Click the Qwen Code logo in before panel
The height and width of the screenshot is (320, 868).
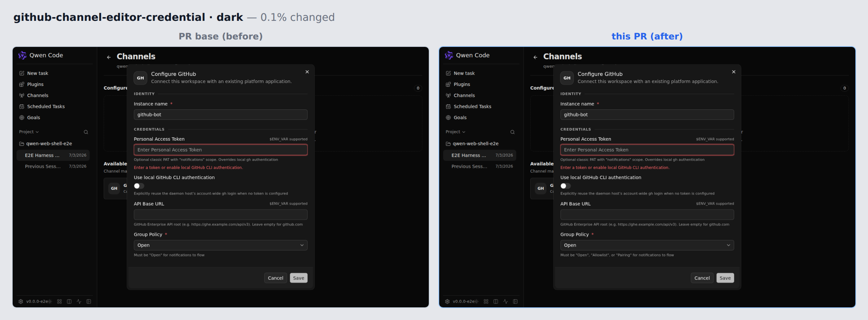pyautogui.click(x=22, y=55)
